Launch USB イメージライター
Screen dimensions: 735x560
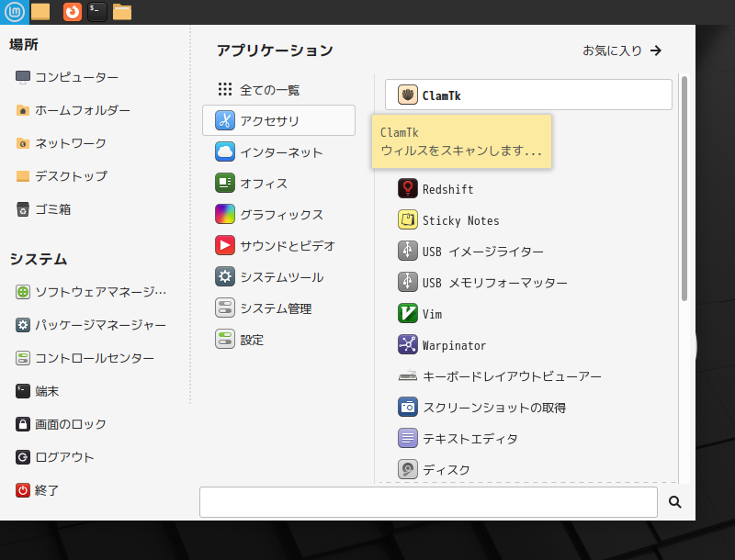528,252
